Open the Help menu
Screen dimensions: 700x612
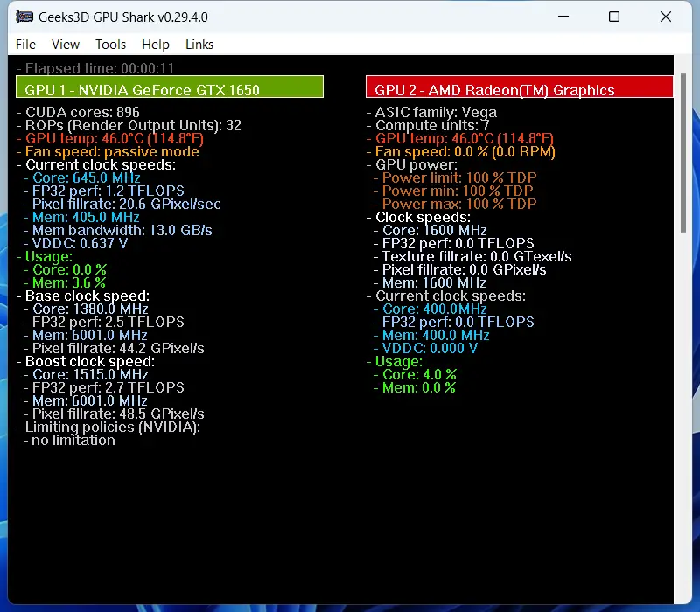156,45
